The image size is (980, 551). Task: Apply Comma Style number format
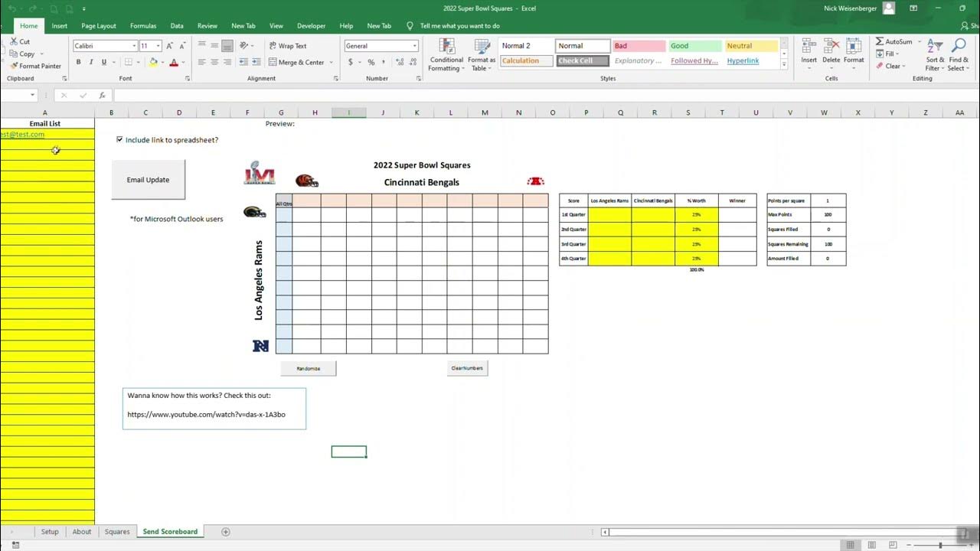[x=384, y=62]
